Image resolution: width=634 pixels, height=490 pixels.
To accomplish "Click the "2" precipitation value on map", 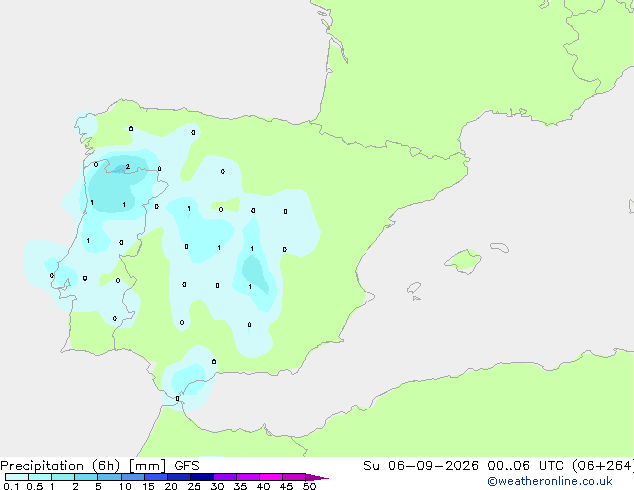I will [x=128, y=167].
